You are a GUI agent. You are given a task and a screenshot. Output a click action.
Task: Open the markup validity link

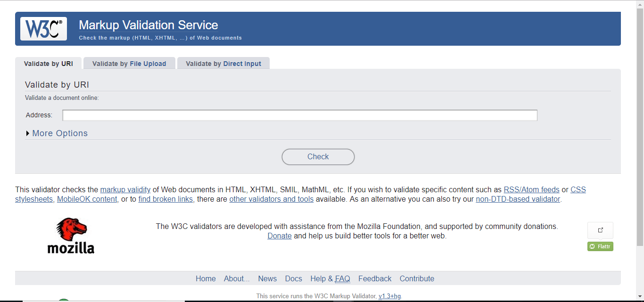[125, 190]
